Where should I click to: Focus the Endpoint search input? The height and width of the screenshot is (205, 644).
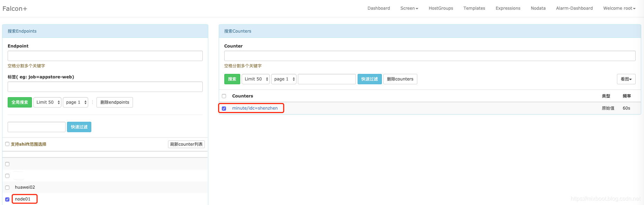105,56
